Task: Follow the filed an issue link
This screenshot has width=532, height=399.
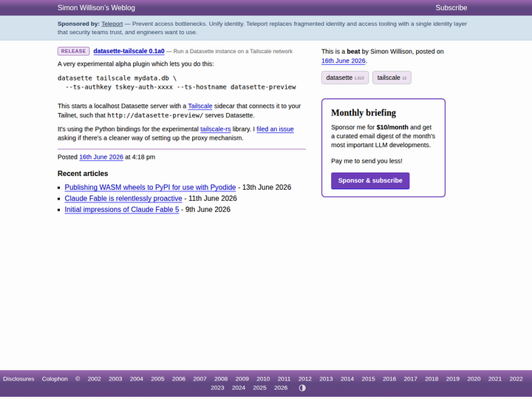Action: point(275,129)
